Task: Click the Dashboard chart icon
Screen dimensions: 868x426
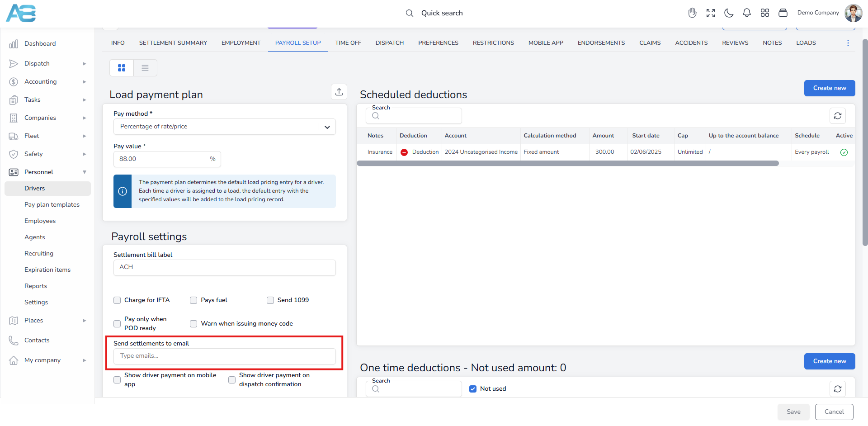Action: coord(14,44)
